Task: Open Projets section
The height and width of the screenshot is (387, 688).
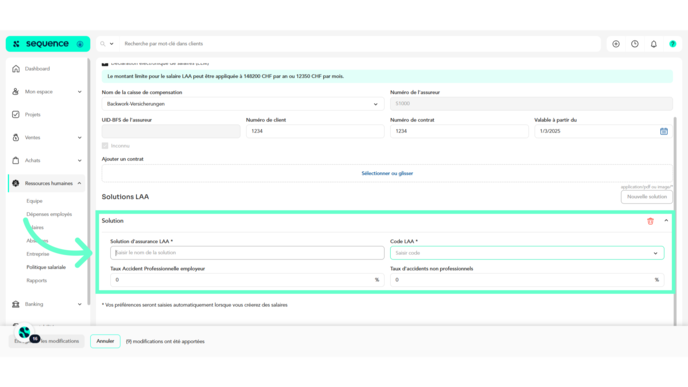Action: tap(32, 115)
